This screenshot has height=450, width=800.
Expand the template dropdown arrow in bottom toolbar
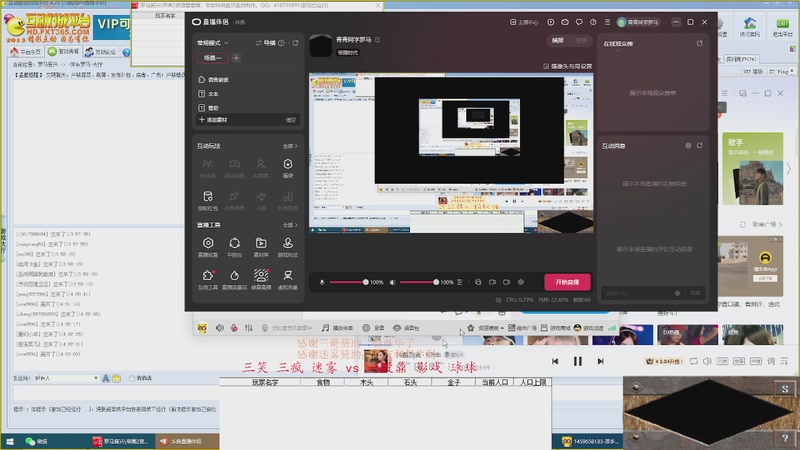[502, 328]
